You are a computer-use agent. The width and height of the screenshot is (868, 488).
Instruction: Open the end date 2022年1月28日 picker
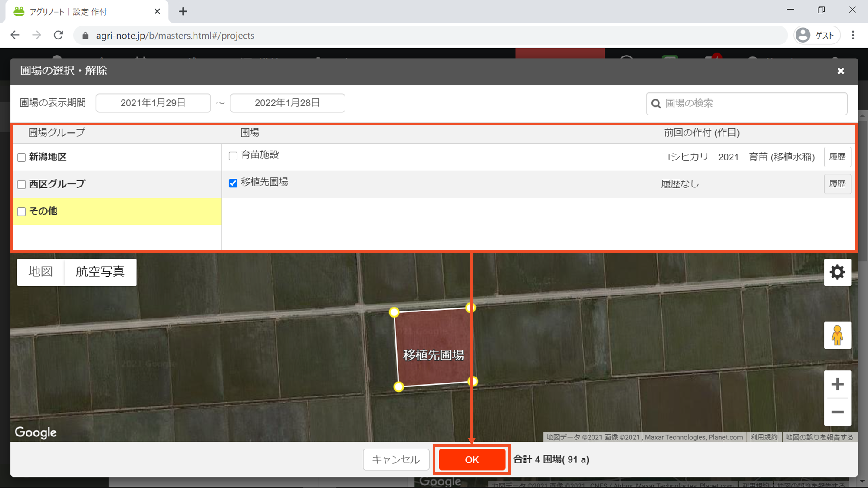287,103
